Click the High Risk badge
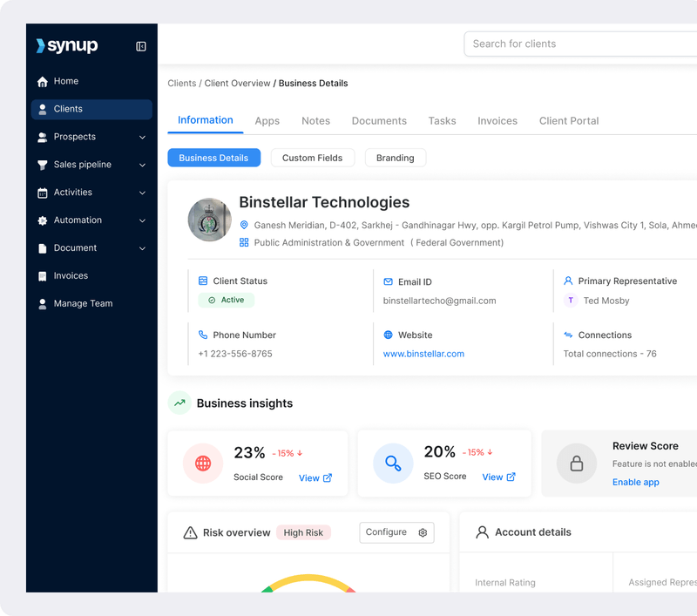The width and height of the screenshot is (697, 616). pos(303,532)
